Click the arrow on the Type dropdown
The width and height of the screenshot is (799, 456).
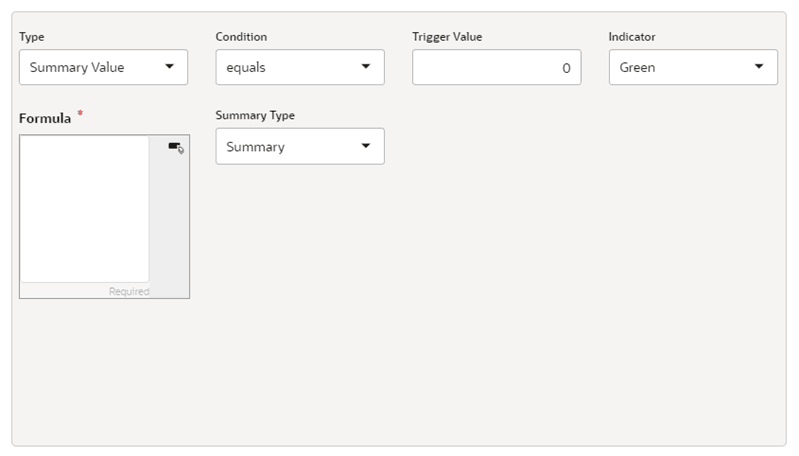169,67
